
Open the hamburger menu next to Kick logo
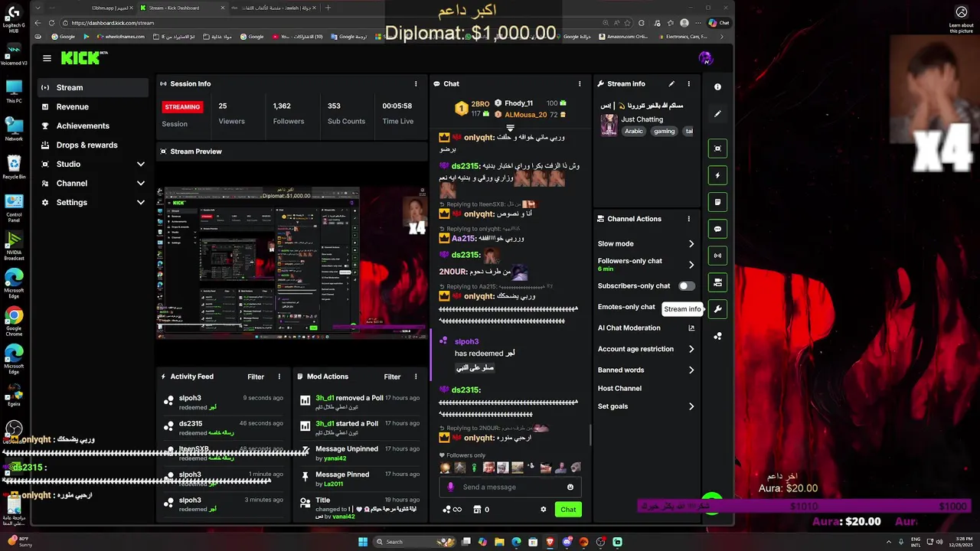[47, 58]
